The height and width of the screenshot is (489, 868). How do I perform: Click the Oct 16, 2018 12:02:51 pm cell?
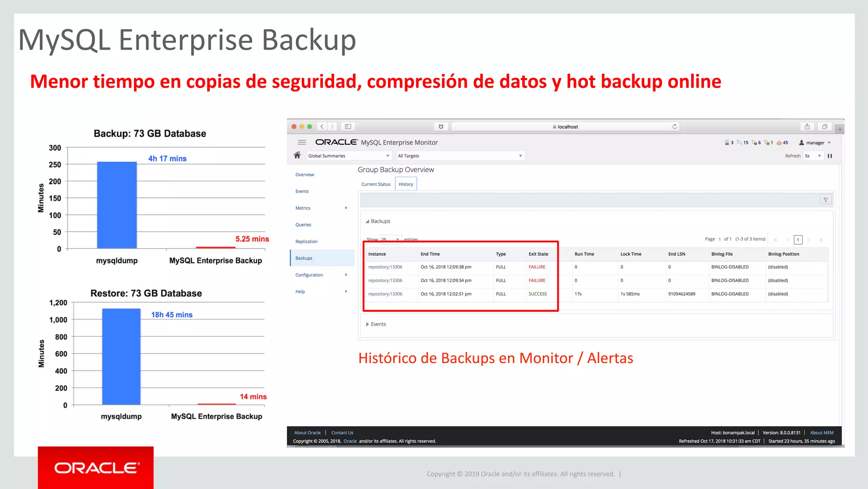tap(446, 294)
